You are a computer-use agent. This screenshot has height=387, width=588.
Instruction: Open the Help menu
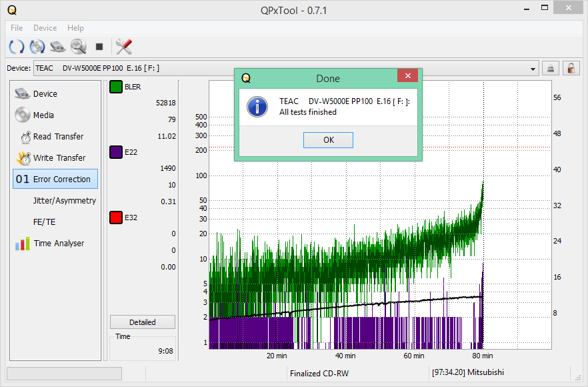75,28
